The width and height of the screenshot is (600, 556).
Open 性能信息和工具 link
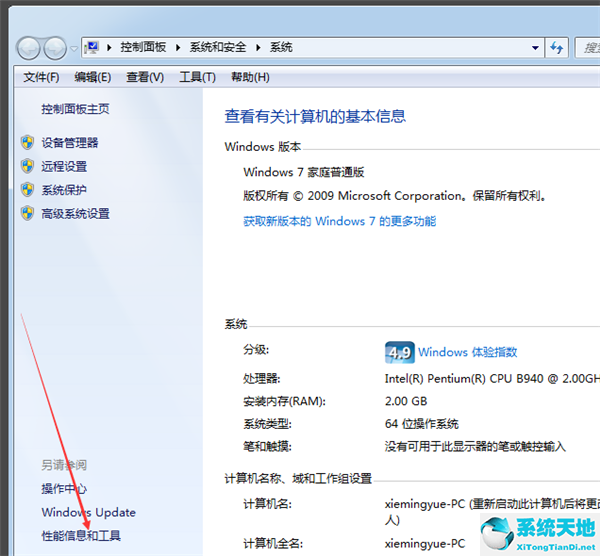(81, 536)
